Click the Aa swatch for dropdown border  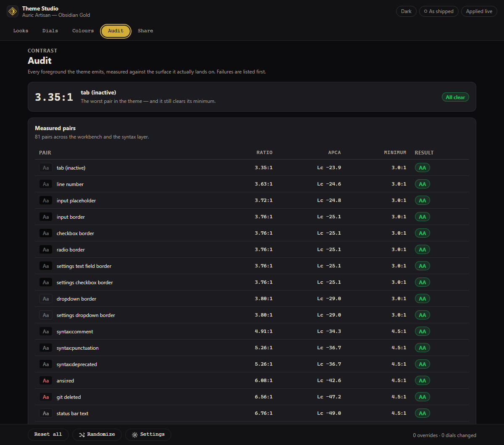(46, 298)
